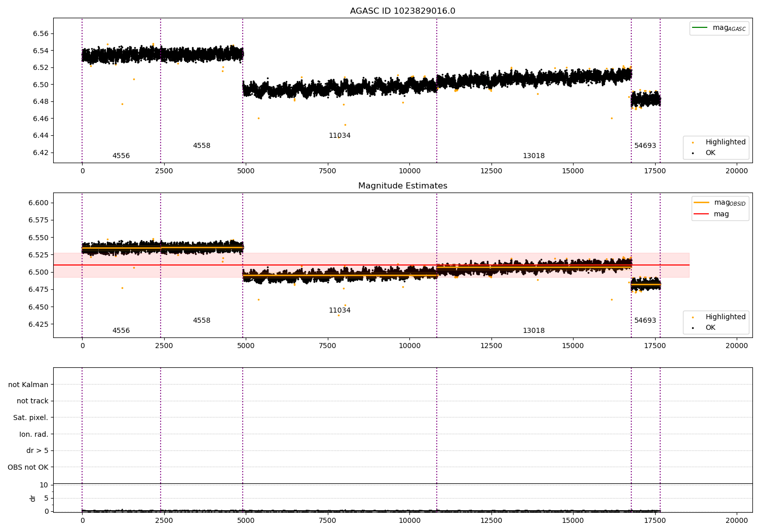The height and width of the screenshot is (532, 760).
Task: Click the "dr" y-axis label
Action: click(33, 498)
